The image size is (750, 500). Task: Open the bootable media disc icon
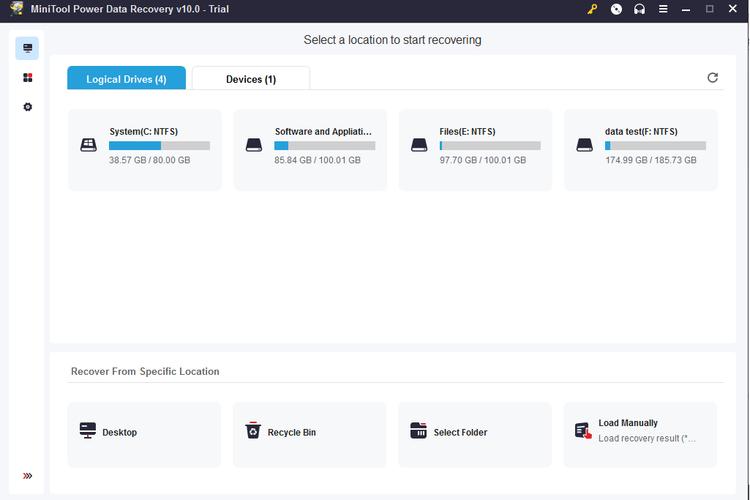coord(616,9)
